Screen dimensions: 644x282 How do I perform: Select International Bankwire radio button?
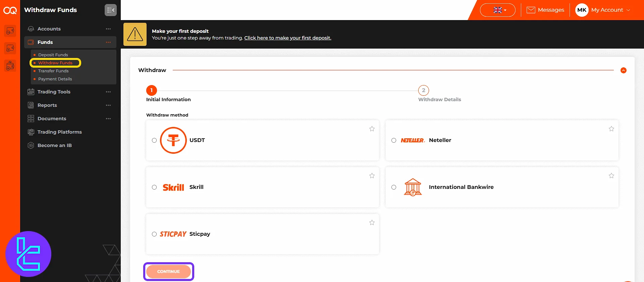coord(394,187)
